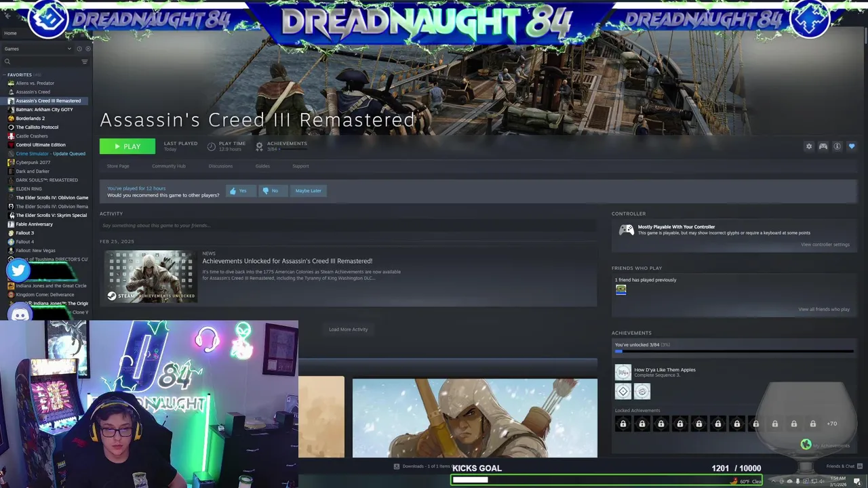The height and width of the screenshot is (488, 868).
Task: Open Windows notification center icon
Action: pos(856,482)
